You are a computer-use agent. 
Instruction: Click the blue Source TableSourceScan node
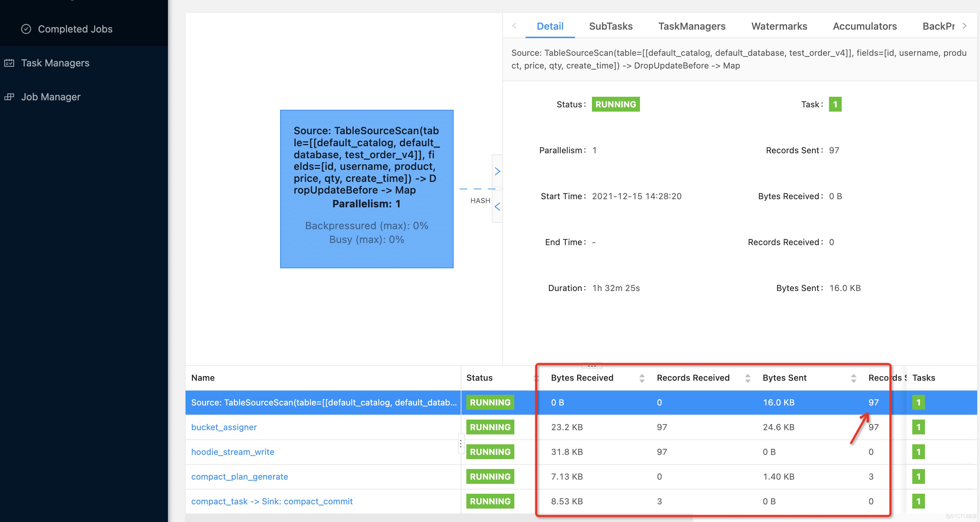[x=367, y=189]
